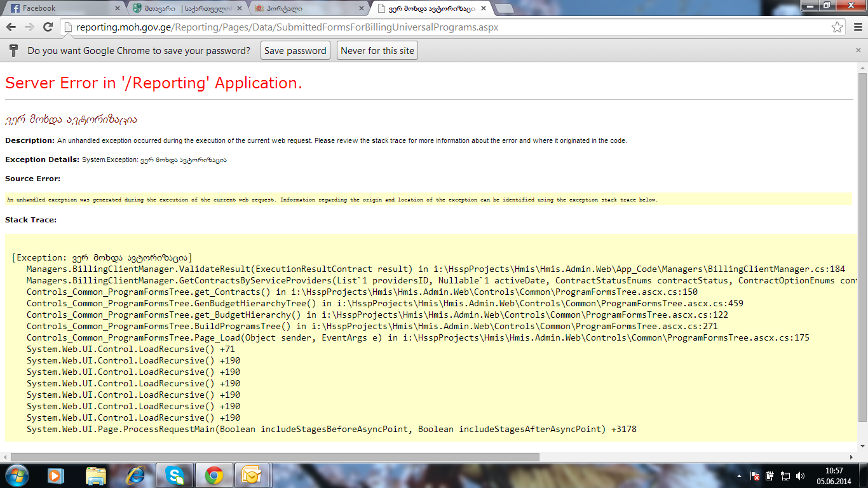Open Windows Explorer folder in taskbar
Image resolution: width=868 pixels, height=488 pixels.
click(x=96, y=475)
